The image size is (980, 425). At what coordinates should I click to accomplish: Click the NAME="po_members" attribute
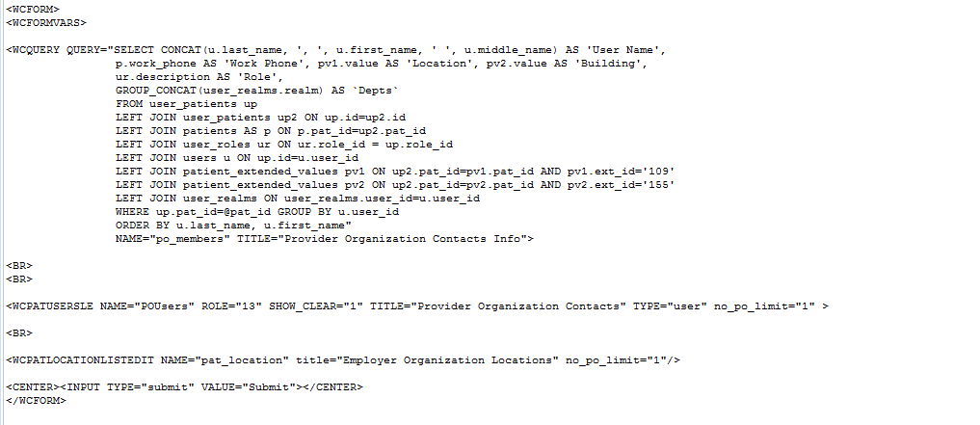coord(173,239)
